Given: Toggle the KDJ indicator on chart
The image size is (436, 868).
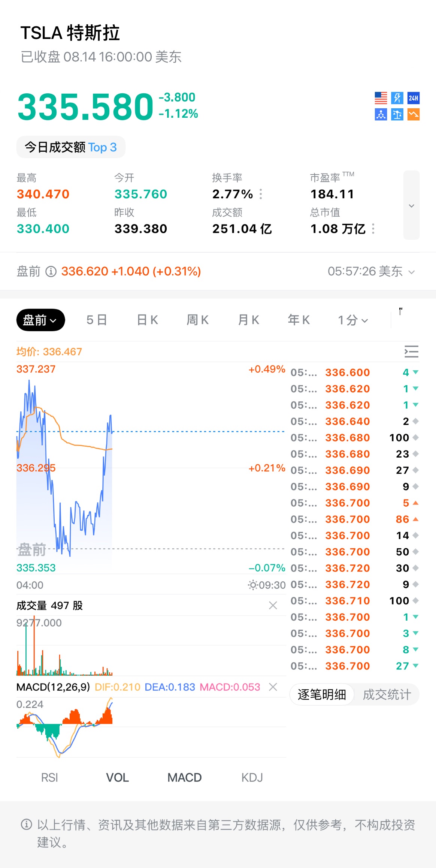Looking at the screenshot, I should [x=252, y=778].
